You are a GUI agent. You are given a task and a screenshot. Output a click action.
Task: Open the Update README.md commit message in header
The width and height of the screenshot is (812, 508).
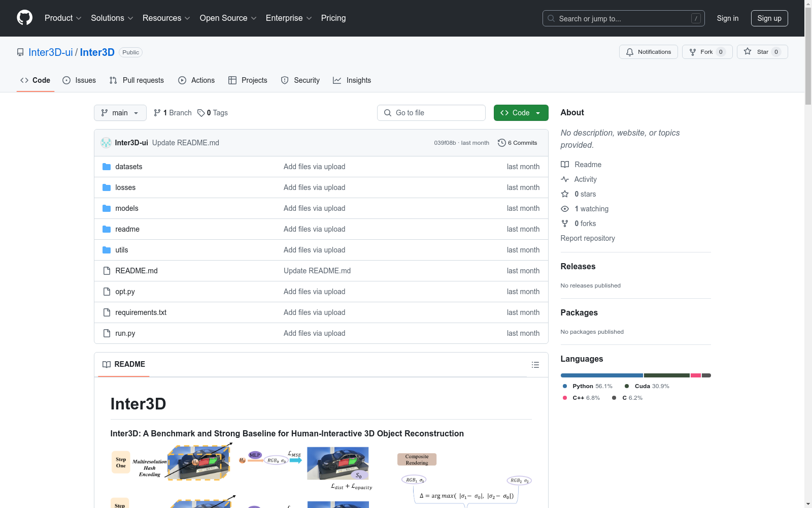186,143
